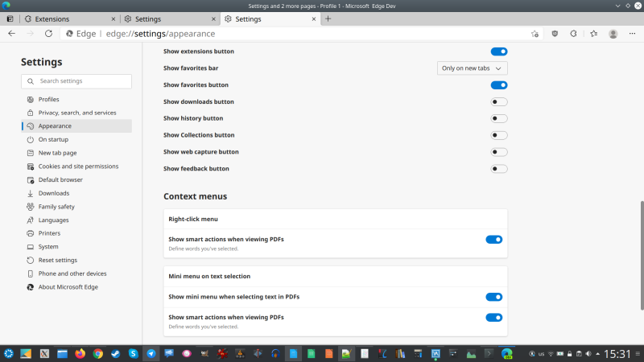The height and width of the screenshot is (362, 644).
Task: Open a new tab with plus button
Action: point(328,19)
